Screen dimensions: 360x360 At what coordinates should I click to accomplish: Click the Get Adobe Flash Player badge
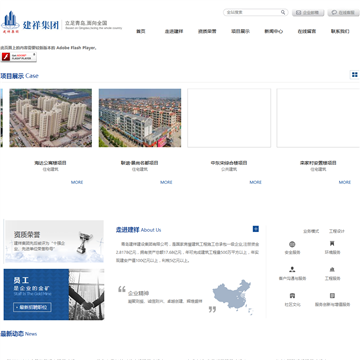[19, 57]
